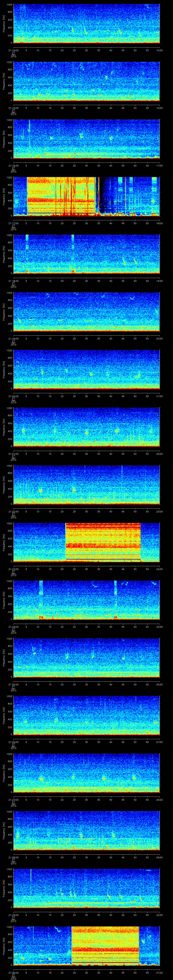Click the '21:25:00' start time label

pos(13,684)
